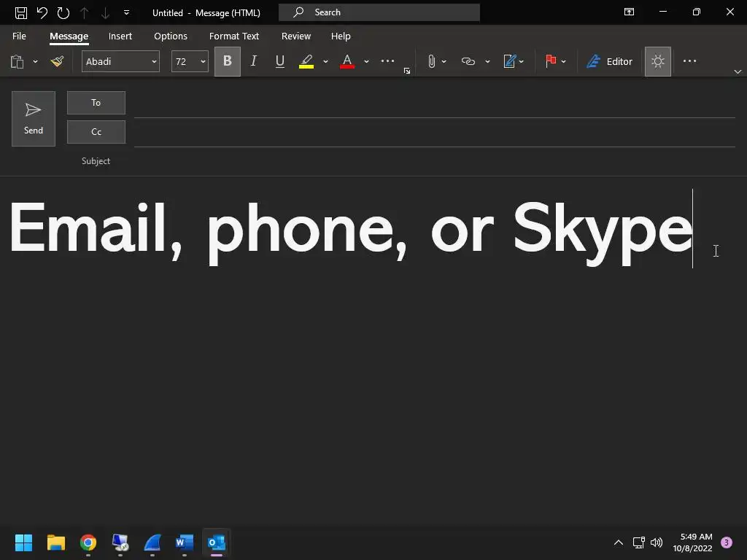Expand the Paste options arrow

pyautogui.click(x=35, y=61)
